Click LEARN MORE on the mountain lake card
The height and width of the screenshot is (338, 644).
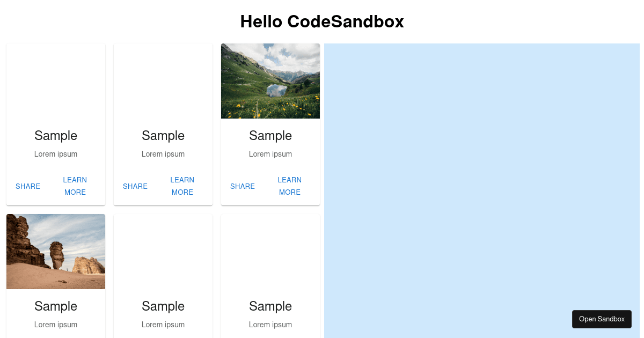point(290,186)
